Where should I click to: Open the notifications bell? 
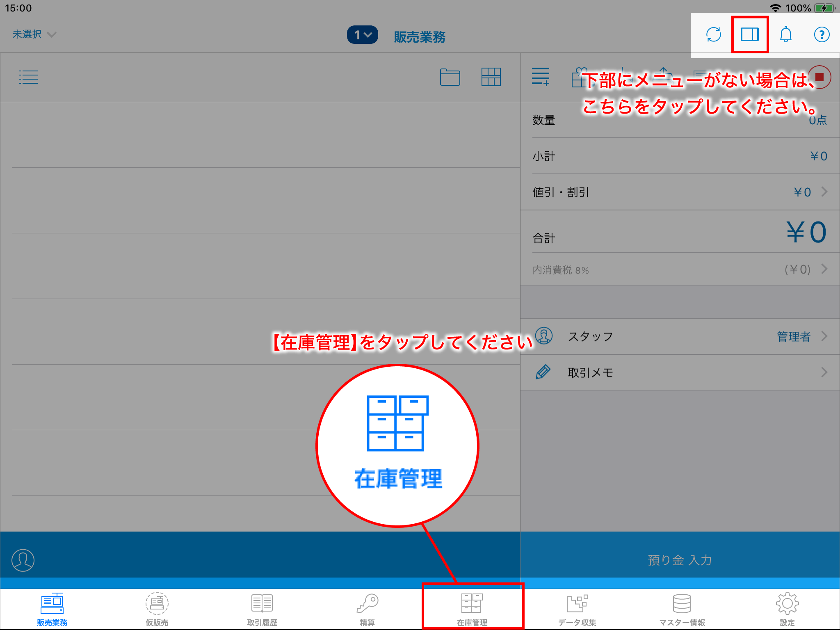click(x=785, y=34)
